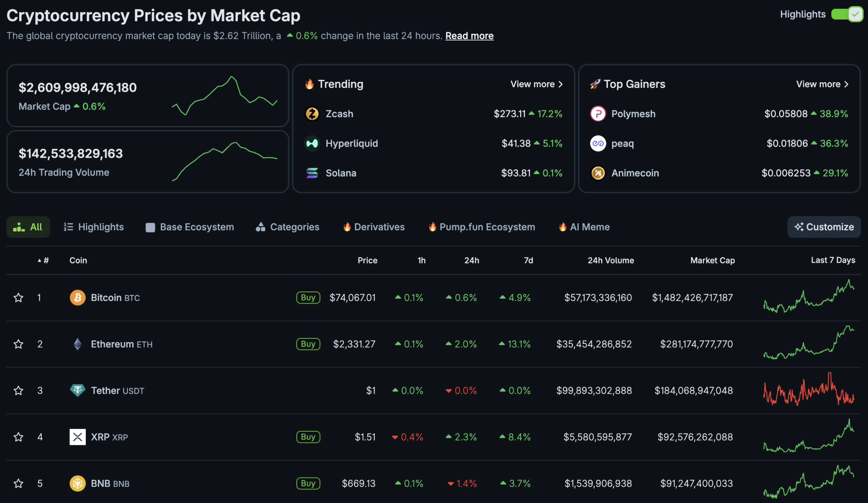Star XRP to add to watchlist
The height and width of the screenshot is (503, 868).
pyautogui.click(x=18, y=437)
